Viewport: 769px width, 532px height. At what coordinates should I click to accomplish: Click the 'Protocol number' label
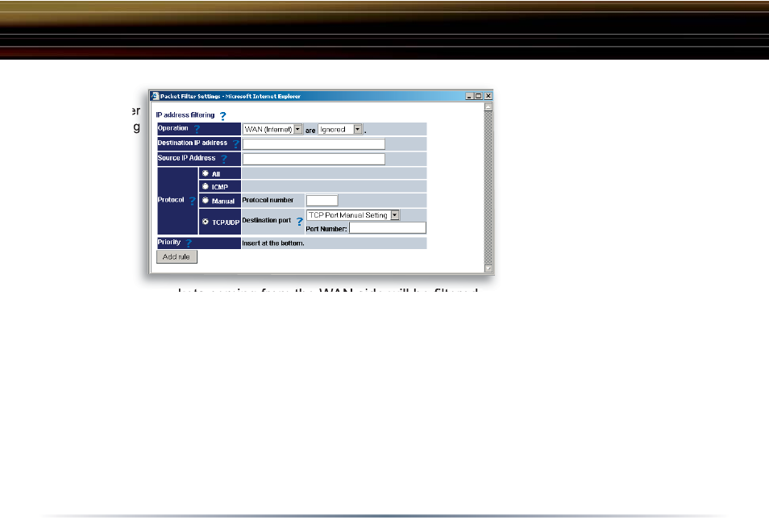point(268,200)
